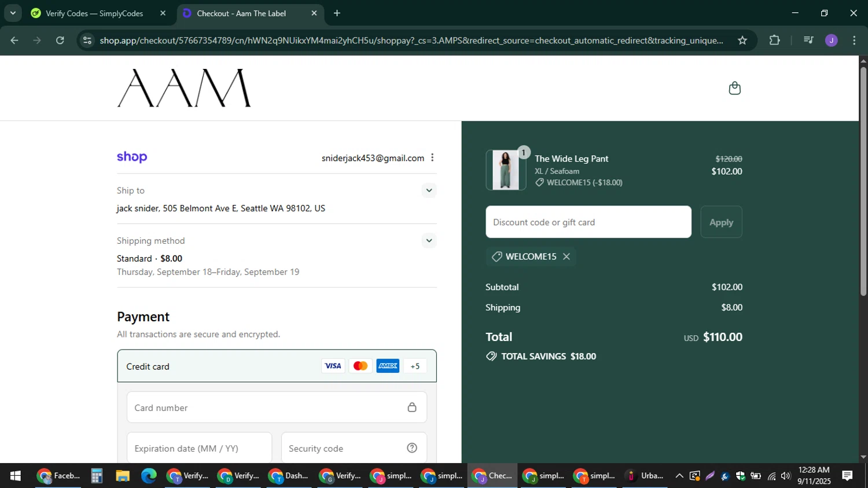Focus the Expiration date field
The width and height of the screenshot is (868, 488).
tap(199, 448)
